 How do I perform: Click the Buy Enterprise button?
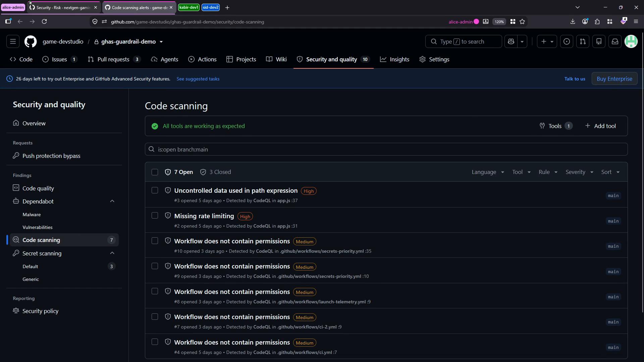point(614,79)
